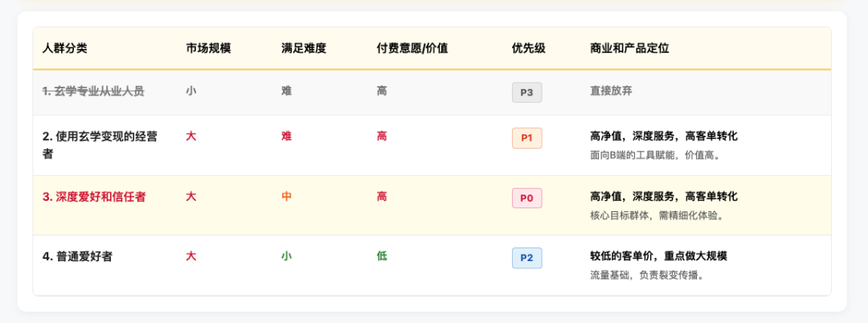Click the 商业和产品定位 column header
The image size is (868, 323).
(x=629, y=48)
